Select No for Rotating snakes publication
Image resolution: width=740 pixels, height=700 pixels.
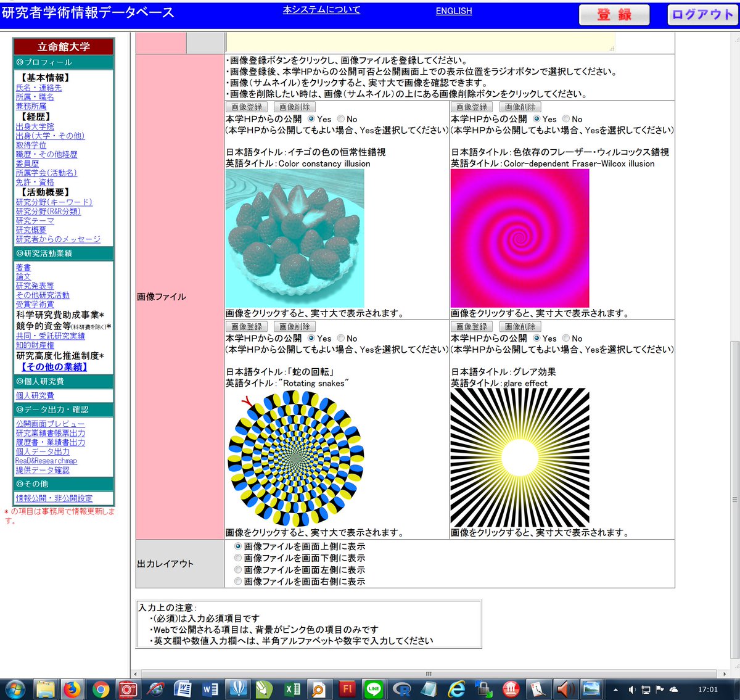point(340,338)
